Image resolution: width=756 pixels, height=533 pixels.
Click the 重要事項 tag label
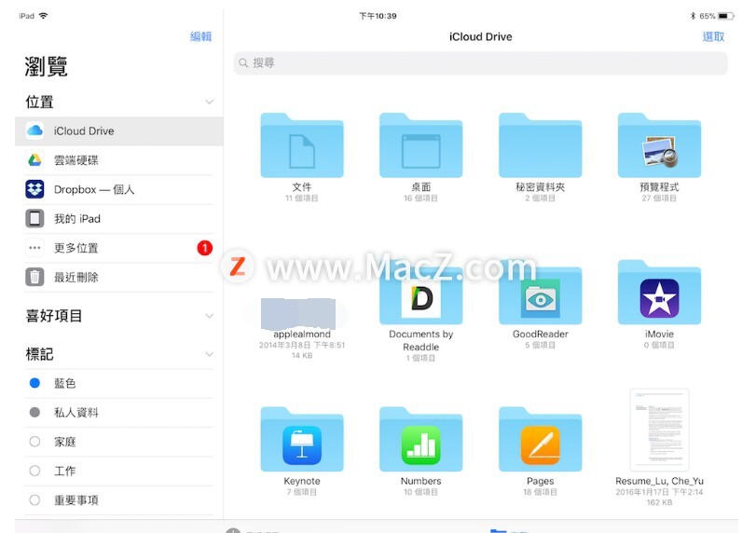pyautogui.click(x=76, y=500)
